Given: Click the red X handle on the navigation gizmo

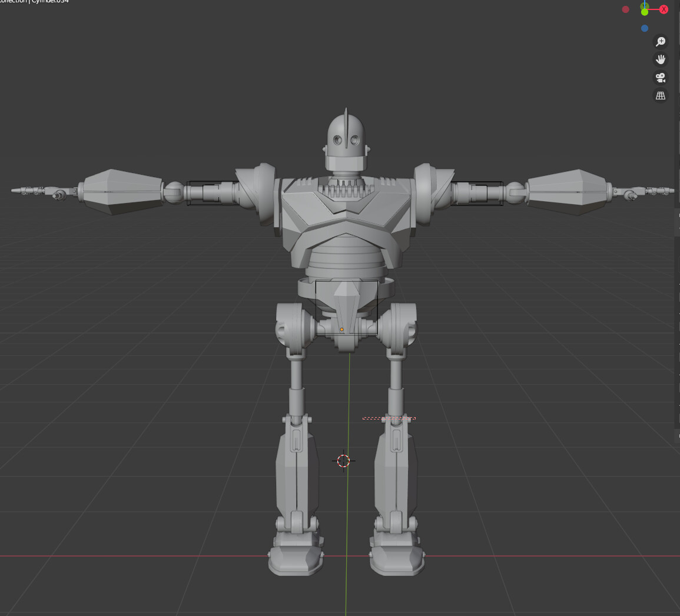Looking at the screenshot, I should point(664,9).
